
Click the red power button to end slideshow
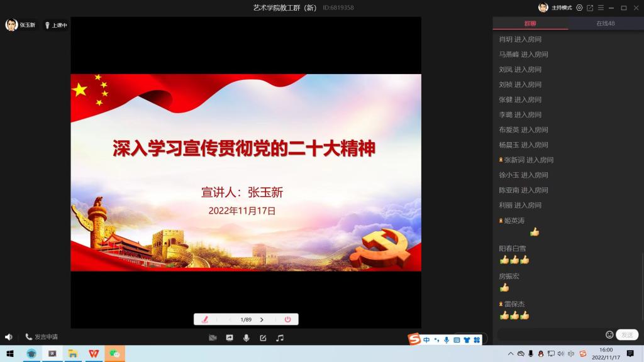[x=287, y=319]
